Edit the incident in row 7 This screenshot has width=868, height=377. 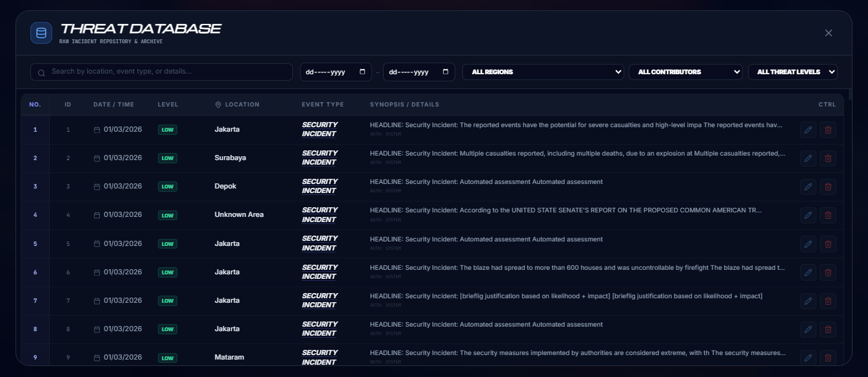808,301
